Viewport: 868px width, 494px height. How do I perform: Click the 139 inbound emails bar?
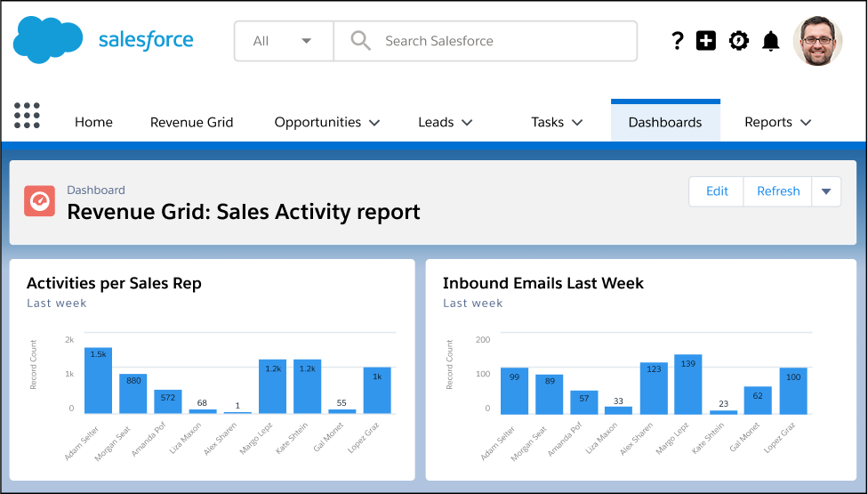(x=688, y=385)
